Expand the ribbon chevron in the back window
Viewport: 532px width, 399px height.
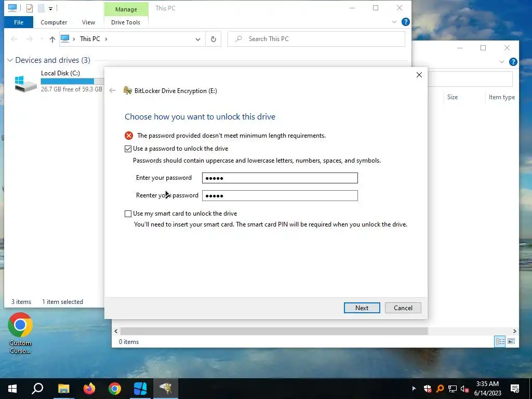coord(501,62)
